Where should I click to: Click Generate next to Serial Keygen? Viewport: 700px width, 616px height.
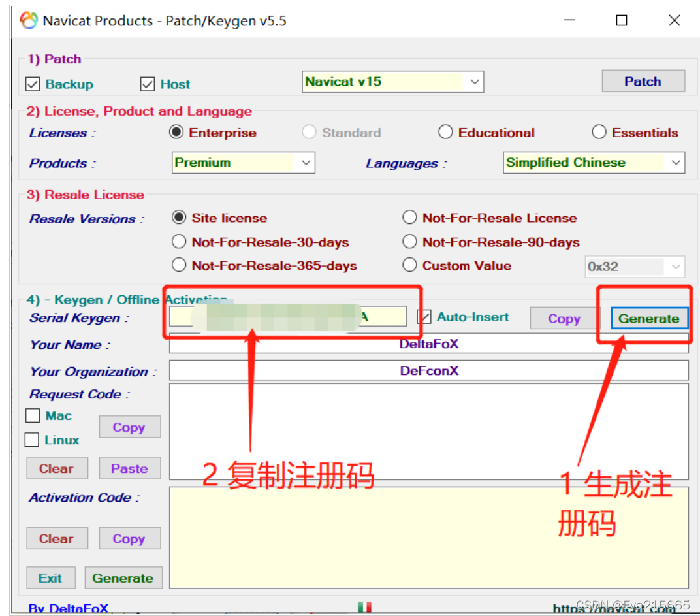pyautogui.click(x=649, y=319)
